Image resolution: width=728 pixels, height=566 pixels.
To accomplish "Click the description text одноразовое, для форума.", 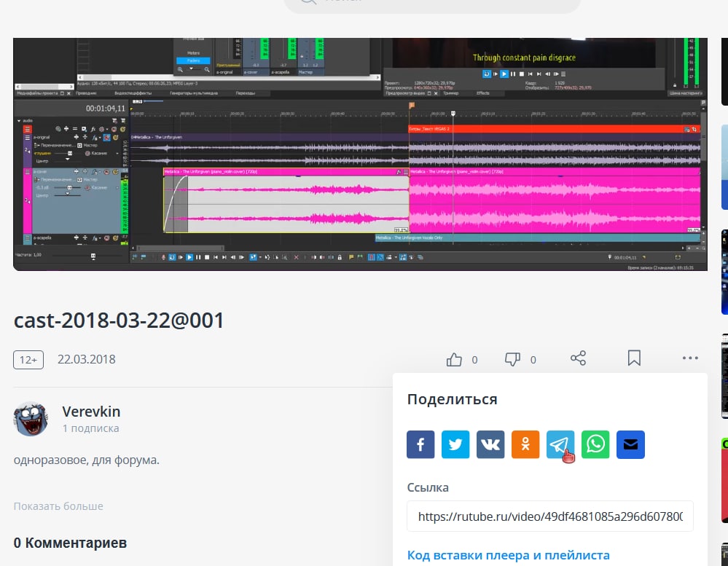I will [x=87, y=460].
